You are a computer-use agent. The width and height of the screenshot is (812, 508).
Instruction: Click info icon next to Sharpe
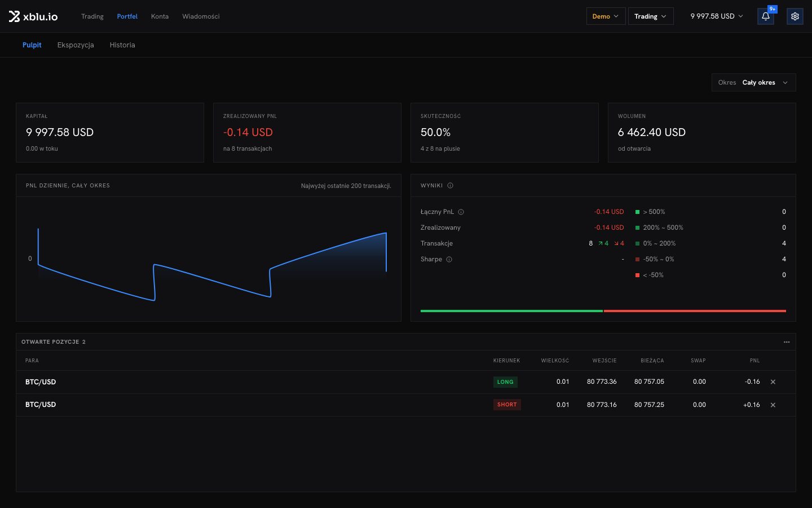click(449, 260)
